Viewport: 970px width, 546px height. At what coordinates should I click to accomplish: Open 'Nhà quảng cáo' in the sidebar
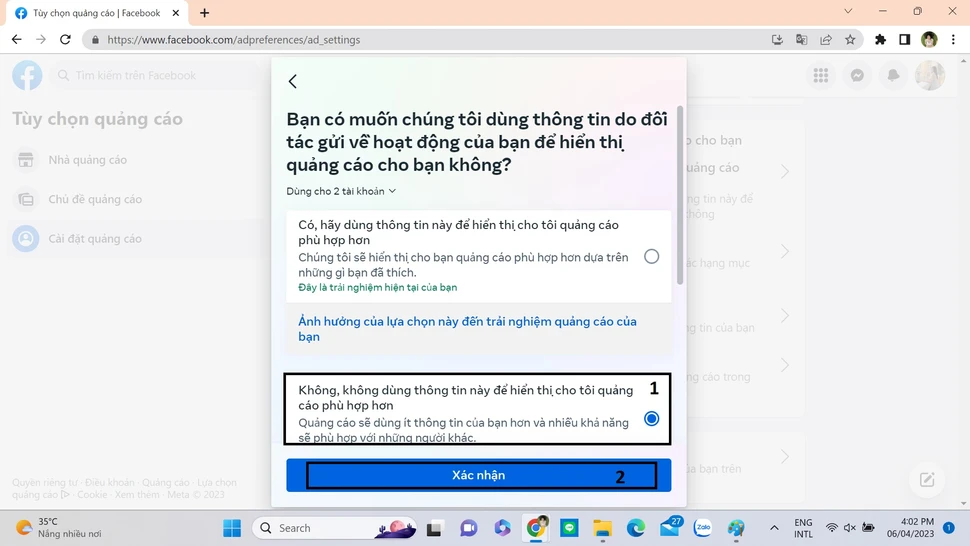[88, 160]
